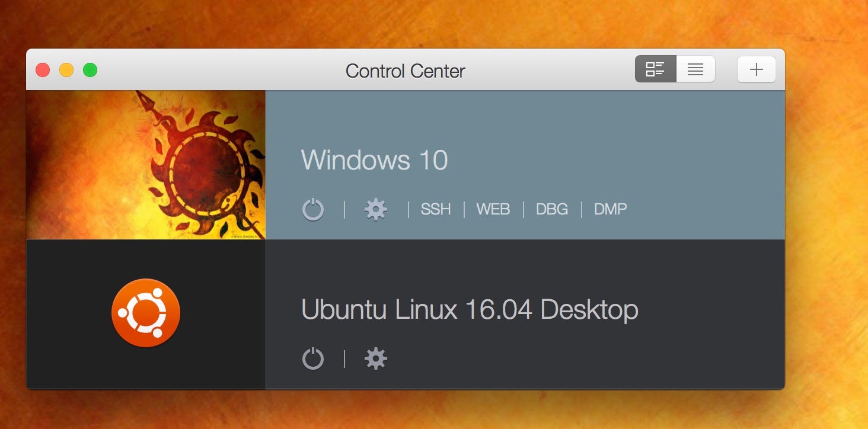Click the DMP link for Windows 10
The image size is (868, 429).
tap(611, 209)
